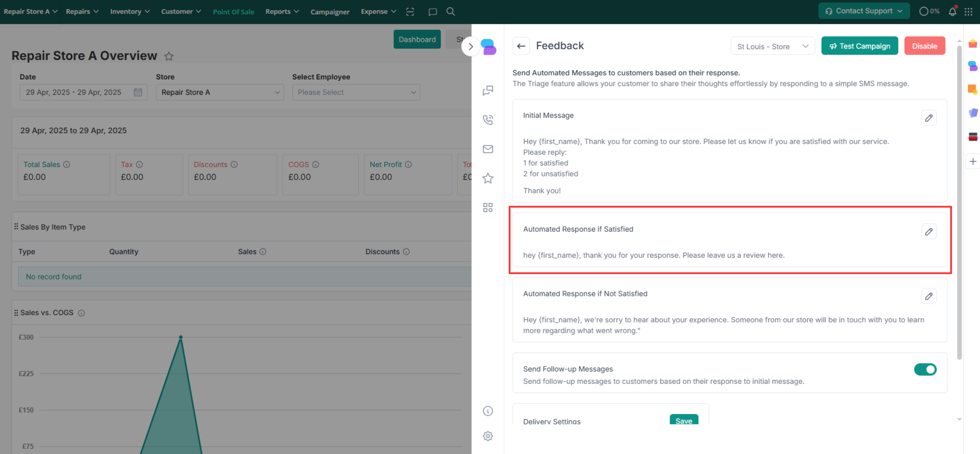Open the St Louis - Store dropdown
Image resolution: width=980 pixels, height=454 pixels.
(772, 46)
